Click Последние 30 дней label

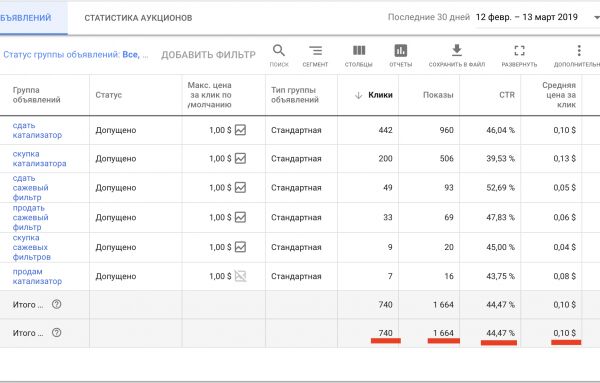point(429,17)
